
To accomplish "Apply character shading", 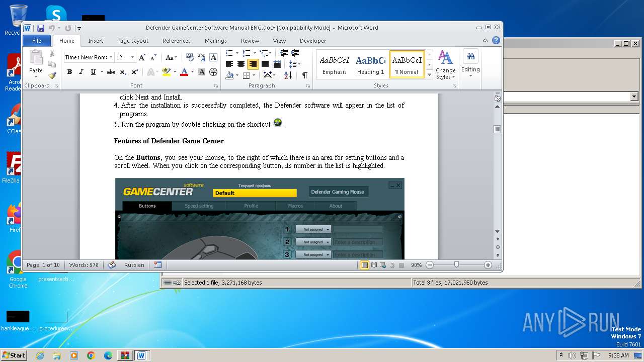I will pos(202,72).
